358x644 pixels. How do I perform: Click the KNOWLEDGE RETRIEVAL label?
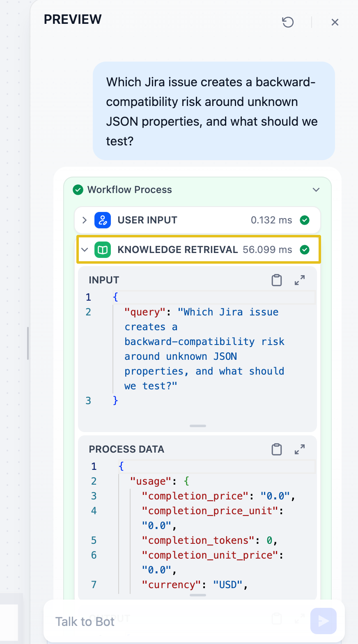click(x=178, y=250)
